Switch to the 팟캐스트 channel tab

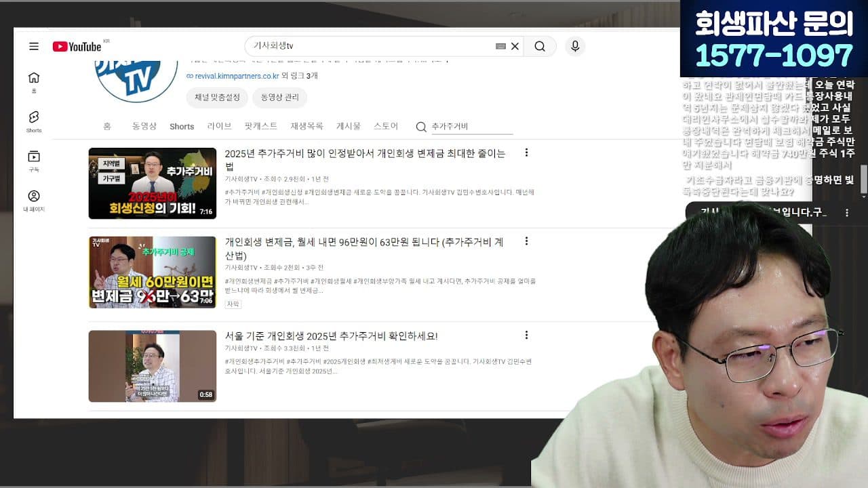coord(261,126)
